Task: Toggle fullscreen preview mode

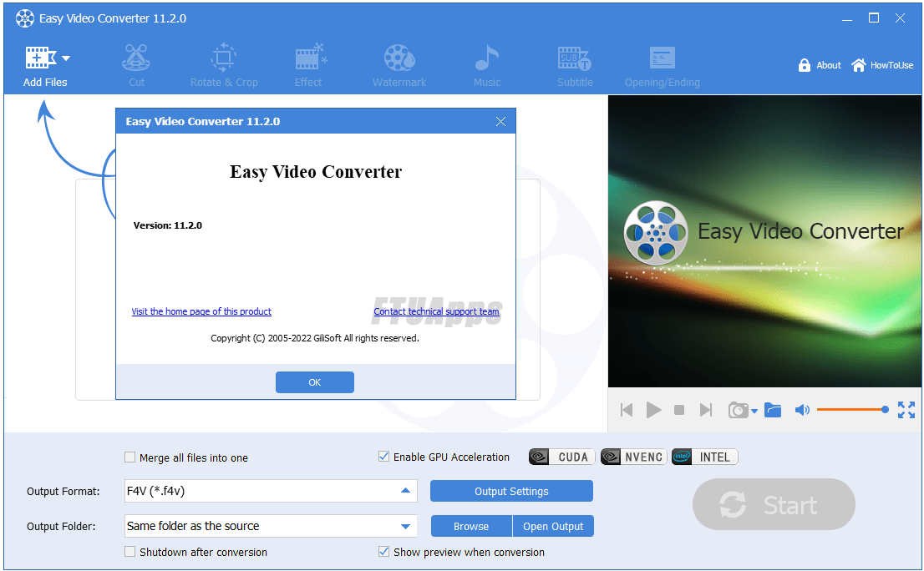Action: tap(906, 410)
